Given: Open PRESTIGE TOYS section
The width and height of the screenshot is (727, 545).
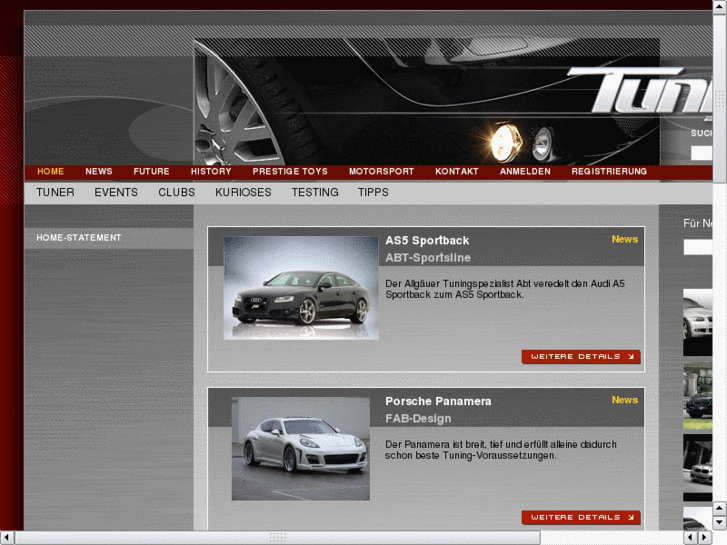Looking at the screenshot, I should click(290, 172).
